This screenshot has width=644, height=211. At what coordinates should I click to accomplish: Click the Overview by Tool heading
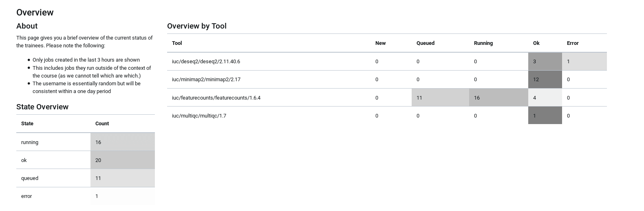[x=196, y=26]
